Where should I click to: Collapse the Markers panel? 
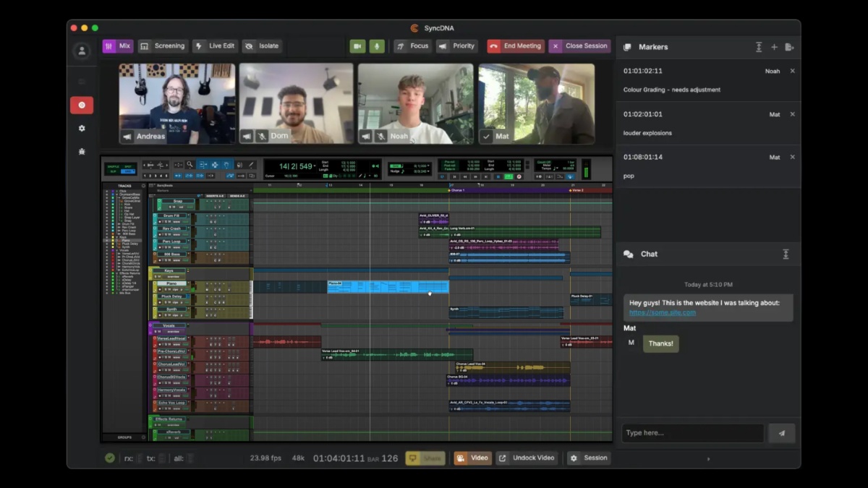click(759, 47)
